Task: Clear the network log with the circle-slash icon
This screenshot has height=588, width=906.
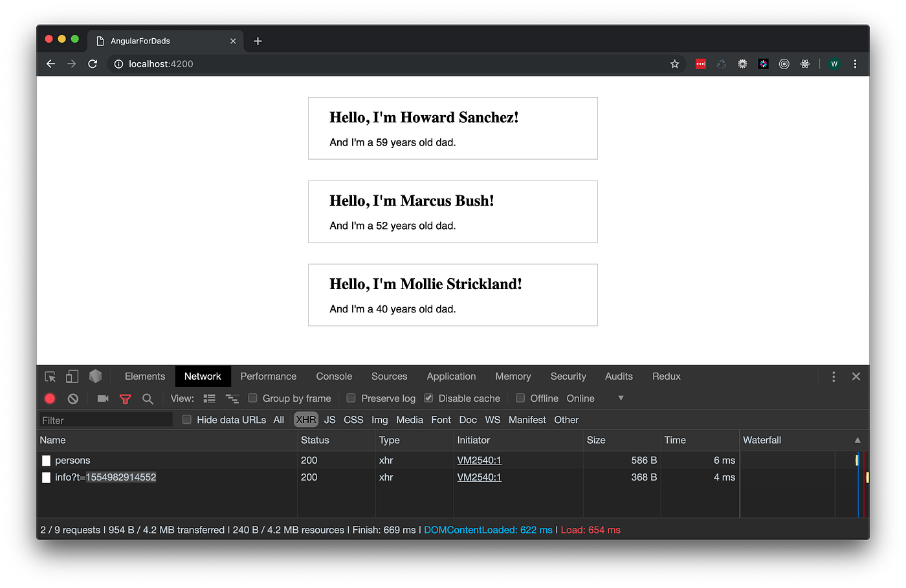Action: [x=72, y=398]
